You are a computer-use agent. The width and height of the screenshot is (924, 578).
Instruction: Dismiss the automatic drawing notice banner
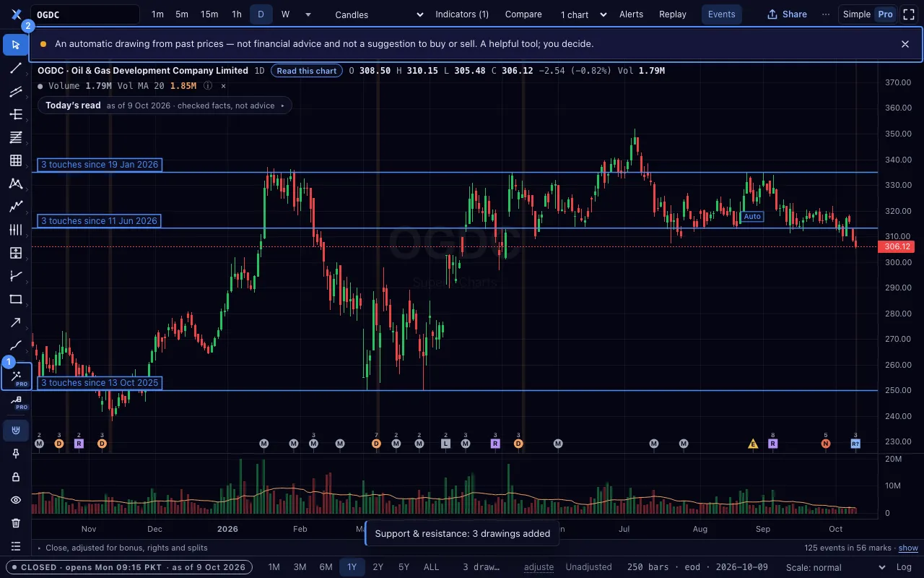coord(905,44)
